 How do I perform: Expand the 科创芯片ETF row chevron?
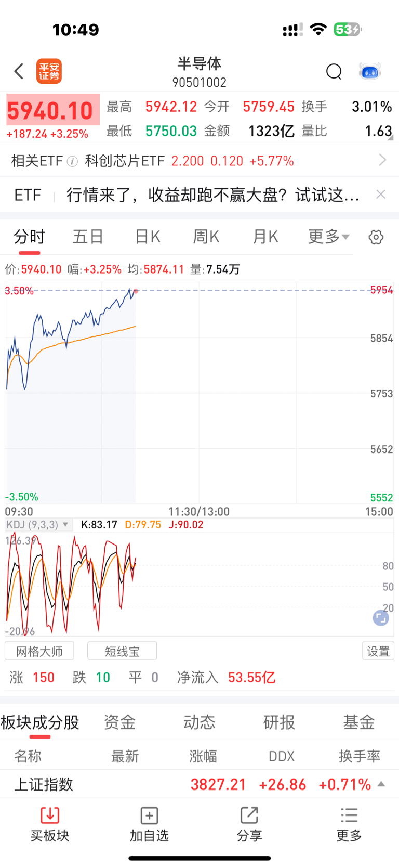tap(383, 160)
